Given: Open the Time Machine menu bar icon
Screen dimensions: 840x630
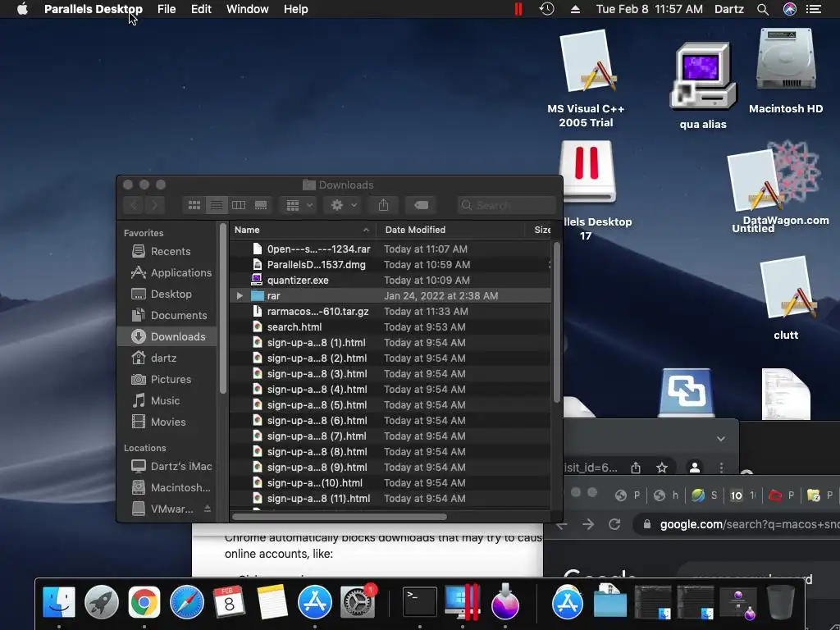Looking at the screenshot, I should click(546, 9).
